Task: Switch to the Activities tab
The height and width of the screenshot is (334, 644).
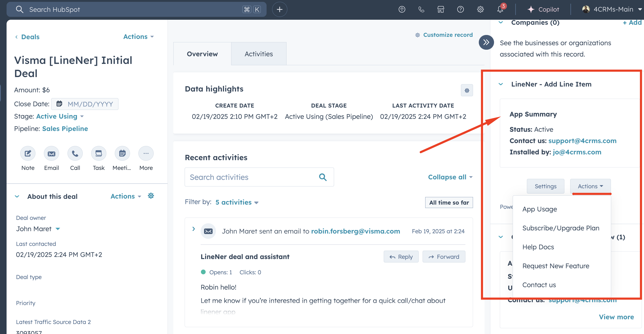Action: [259, 54]
